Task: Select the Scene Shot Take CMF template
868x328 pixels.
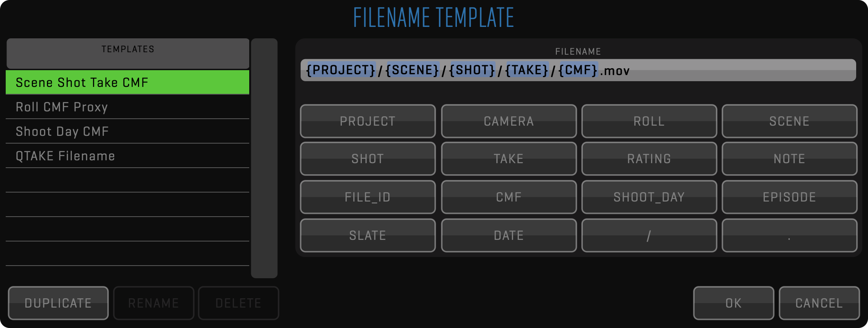Action: [127, 82]
